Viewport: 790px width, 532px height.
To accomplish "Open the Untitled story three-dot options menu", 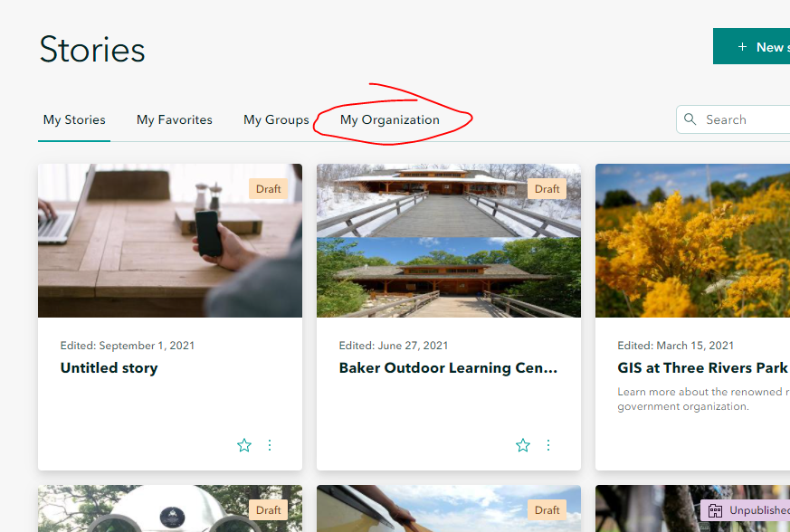I will pos(270,445).
